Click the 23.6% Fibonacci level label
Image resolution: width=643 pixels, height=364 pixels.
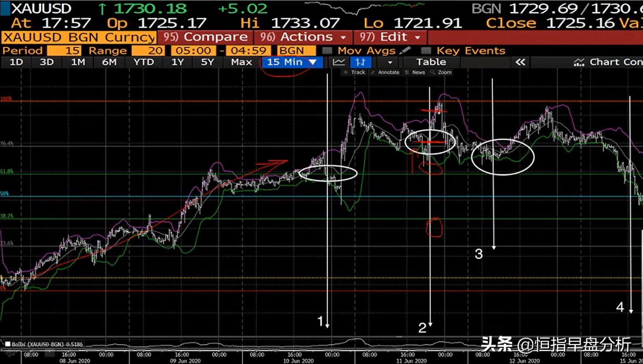pos(7,243)
